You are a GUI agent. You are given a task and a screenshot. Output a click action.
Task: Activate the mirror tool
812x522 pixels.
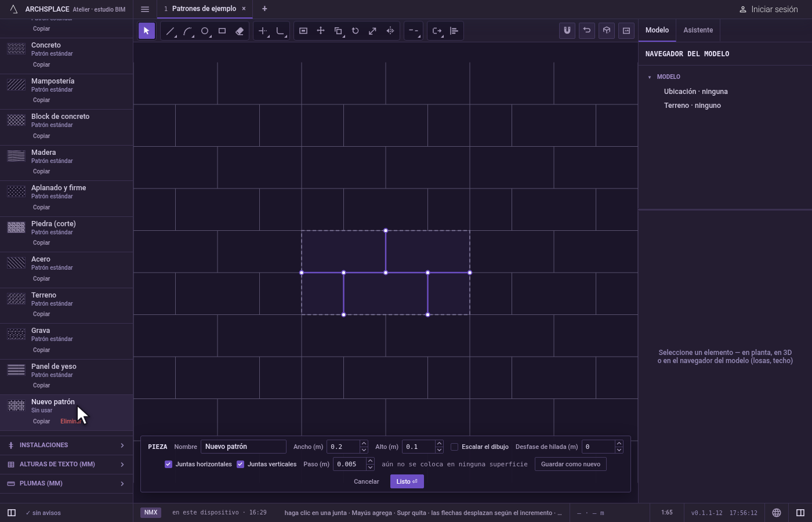pyautogui.click(x=390, y=31)
